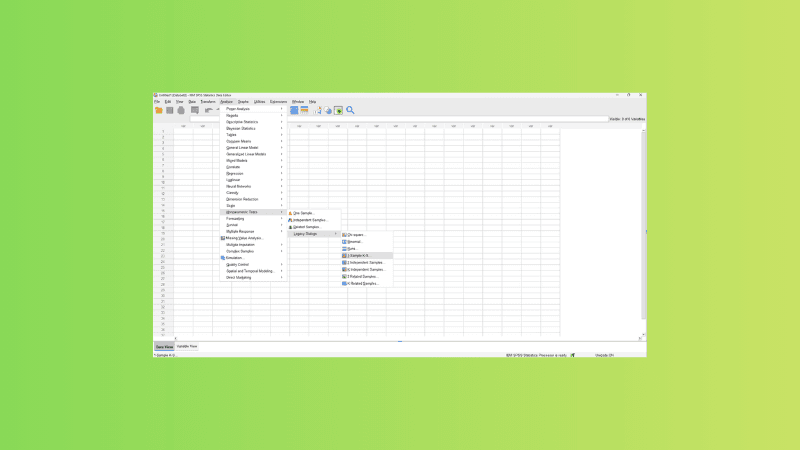800x450 pixels.
Task: Click the Missing Value Analysis menu icon
Action: pyautogui.click(x=223, y=238)
